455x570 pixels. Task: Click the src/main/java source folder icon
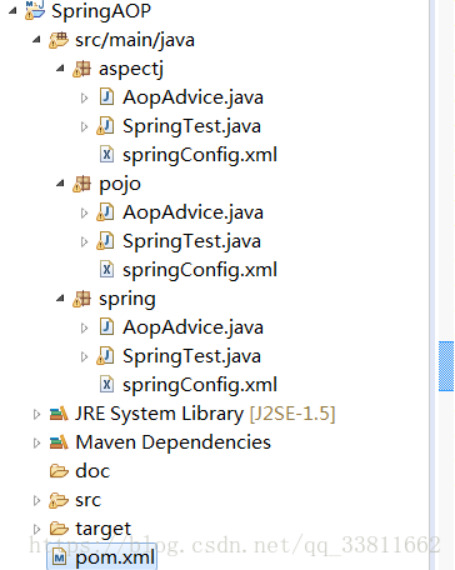(x=59, y=40)
